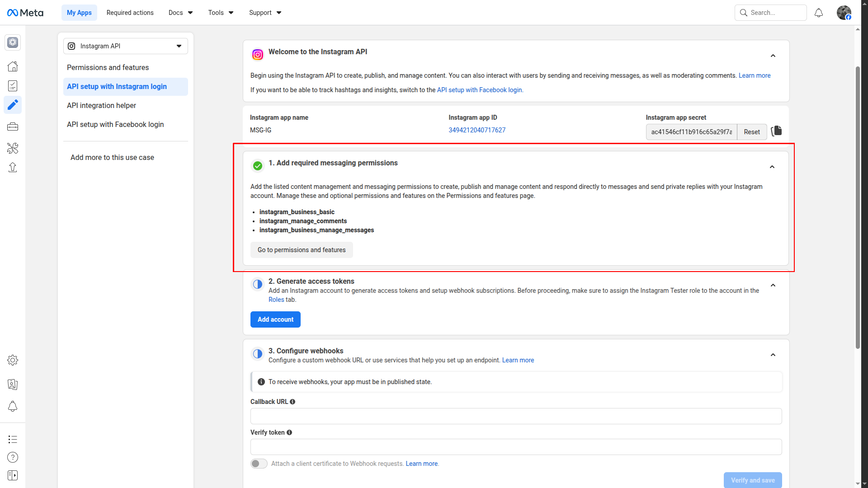Click the Publish upload arrow icon
Image resolution: width=868 pixels, height=488 pixels.
(13, 167)
